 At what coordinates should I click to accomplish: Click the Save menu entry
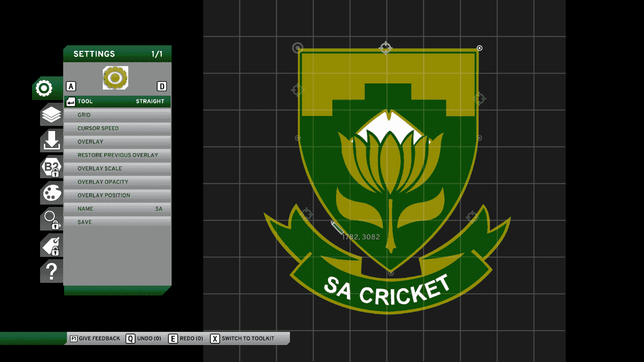(x=117, y=222)
